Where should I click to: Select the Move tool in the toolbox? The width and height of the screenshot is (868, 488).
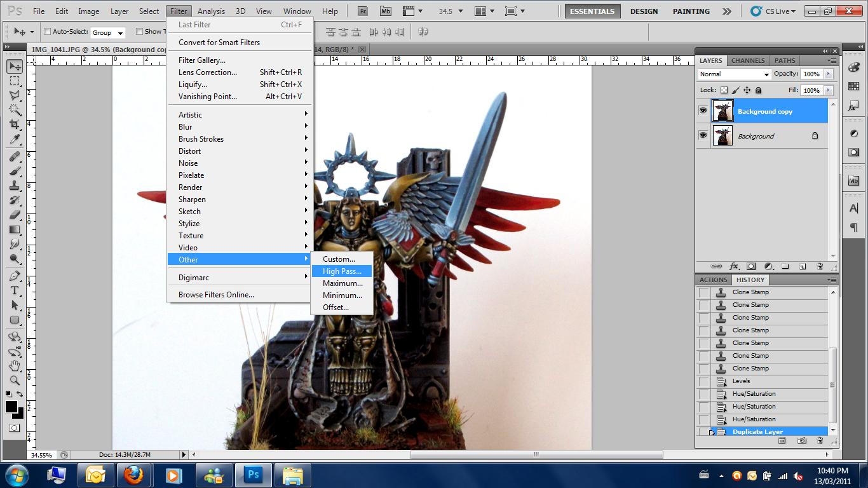pyautogui.click(x=15, y=66)
